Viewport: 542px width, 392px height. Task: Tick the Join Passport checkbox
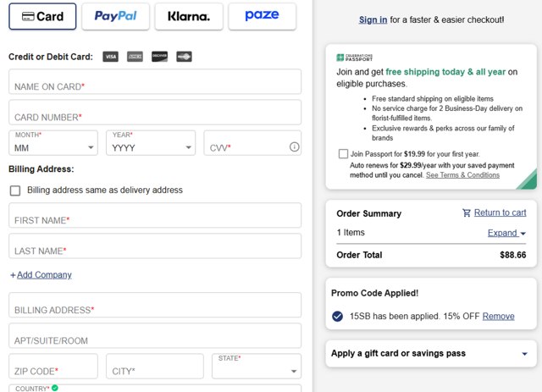tap(343, 153)
